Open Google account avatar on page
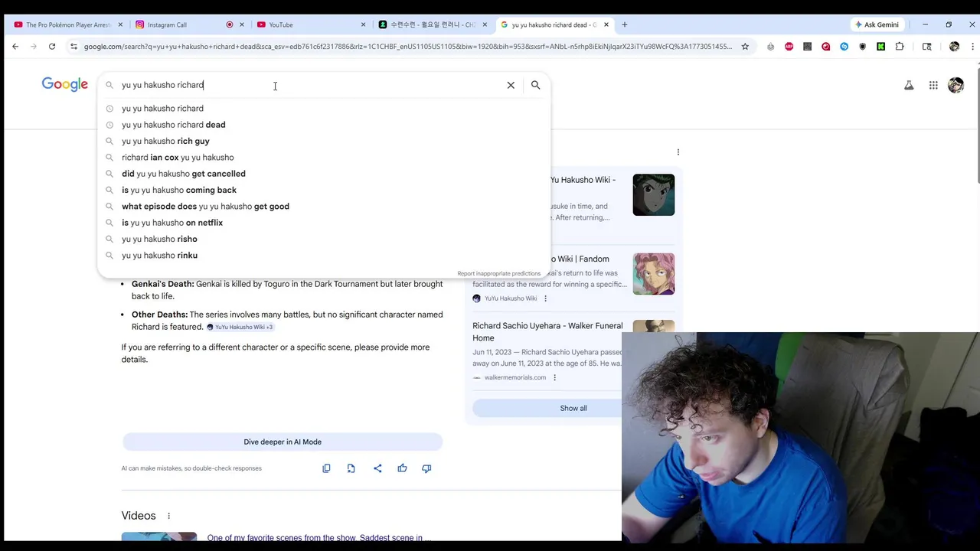The height and width of the screenshot is (551, 980). tap(955, 85)
